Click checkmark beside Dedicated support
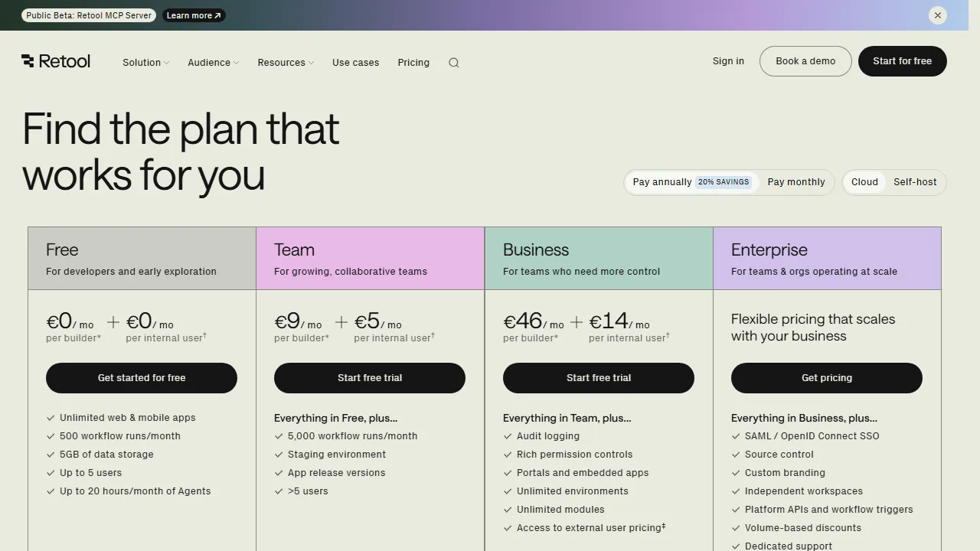Viewport: 980px width, 551px height. point(736,546)
